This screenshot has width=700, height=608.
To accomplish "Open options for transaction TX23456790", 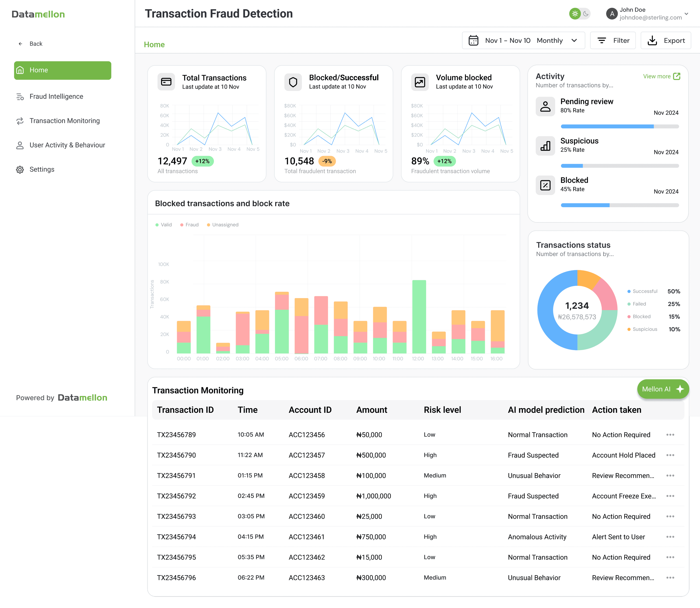I will pos(670,455).
